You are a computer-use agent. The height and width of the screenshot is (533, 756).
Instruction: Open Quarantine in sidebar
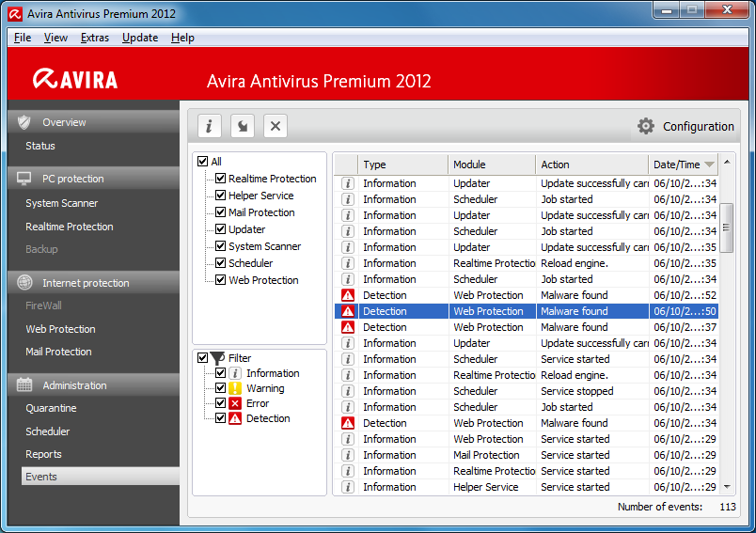point(51,408)
